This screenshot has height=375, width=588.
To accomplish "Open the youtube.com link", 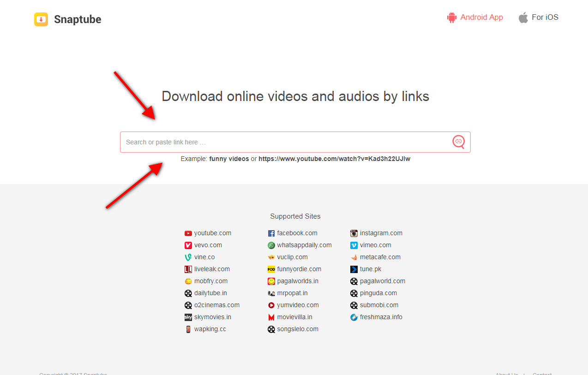I will point(213,233).
